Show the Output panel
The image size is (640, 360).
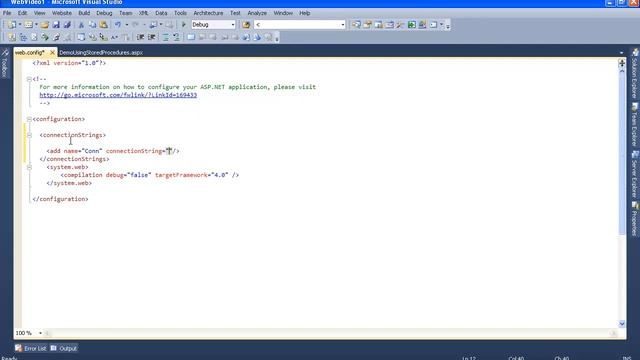tap(64, 348)
